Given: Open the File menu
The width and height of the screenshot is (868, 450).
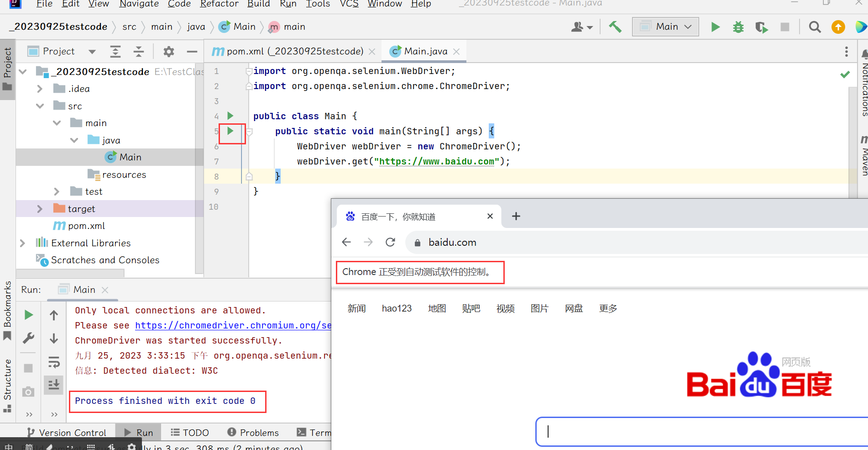Looking at the screenshot, I should click(44, 4).
